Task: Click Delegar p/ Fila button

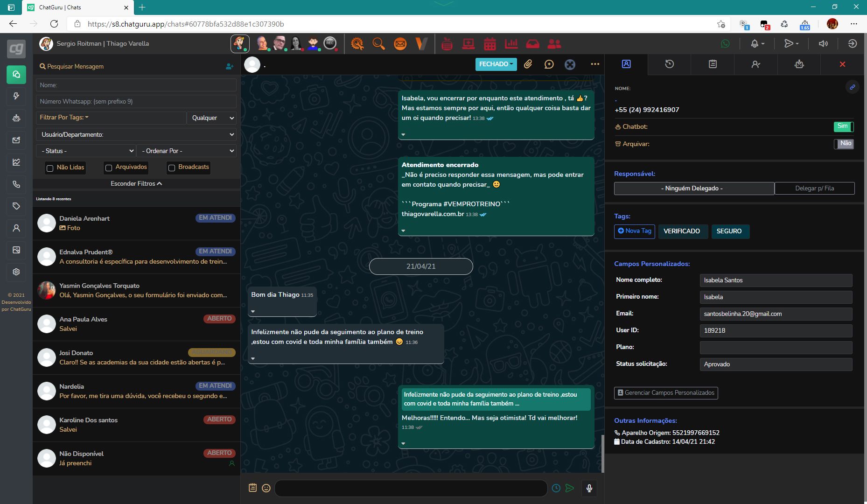Action: 815,189
